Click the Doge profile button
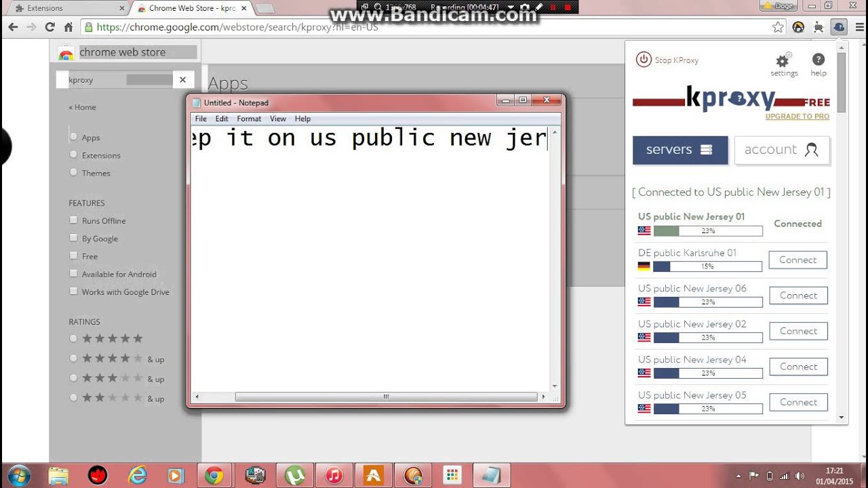Viewport: 868px width, 488px height. click(x=778, y=5)
